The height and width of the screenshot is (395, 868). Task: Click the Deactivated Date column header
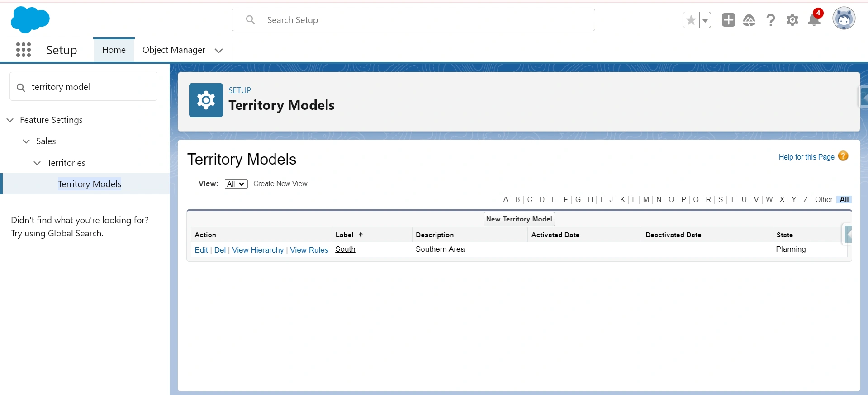(673, 235)
